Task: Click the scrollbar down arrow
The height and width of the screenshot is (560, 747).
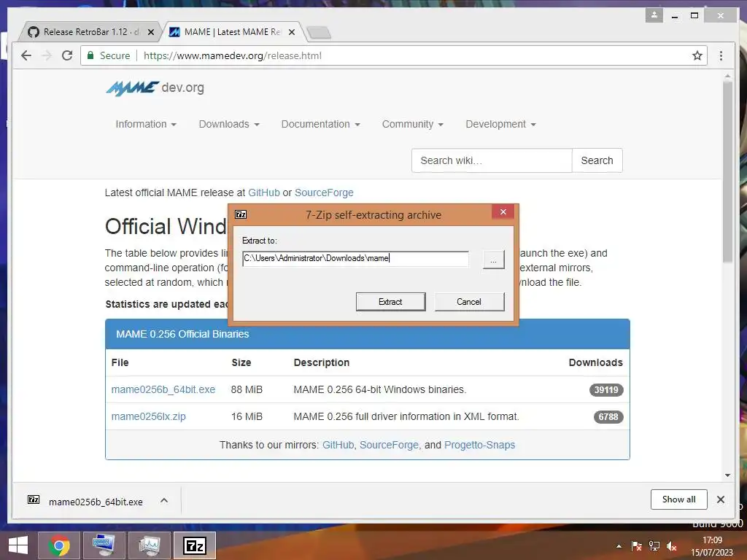Action: coord(727,475)
